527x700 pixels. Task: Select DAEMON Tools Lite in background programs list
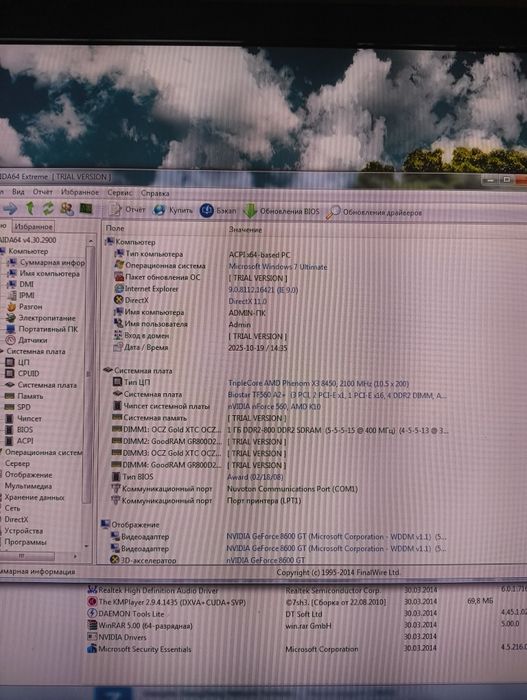pyautogui.click(x=126, y=614)
